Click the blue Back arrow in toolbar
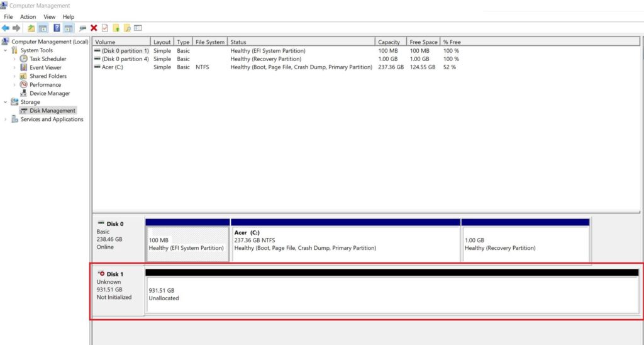The width and height of the screenshot is (644, 345). click(5, 28)
